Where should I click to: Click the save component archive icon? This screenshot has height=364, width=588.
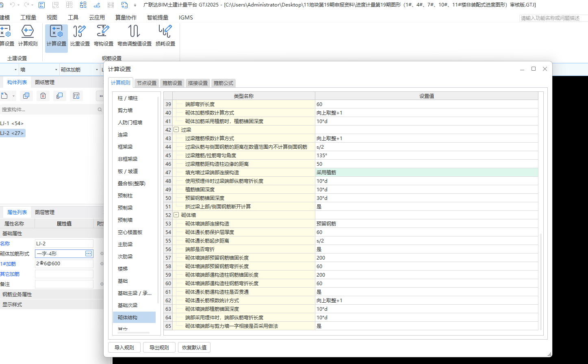point(76,96)
